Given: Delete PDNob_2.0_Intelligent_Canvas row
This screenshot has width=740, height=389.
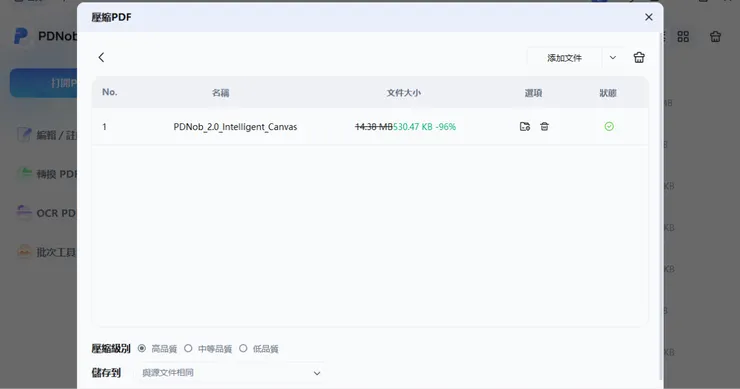Looking at the screenshot, I should tap(545, 127).
